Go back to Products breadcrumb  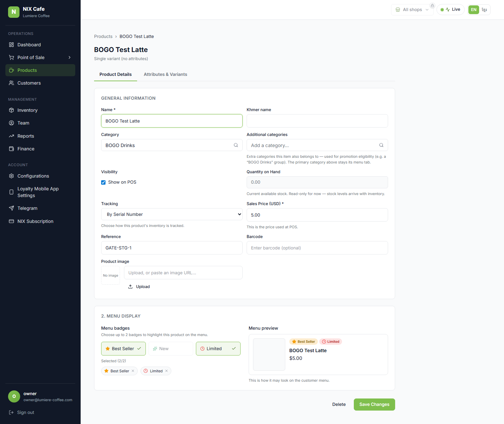click(103, 36)
